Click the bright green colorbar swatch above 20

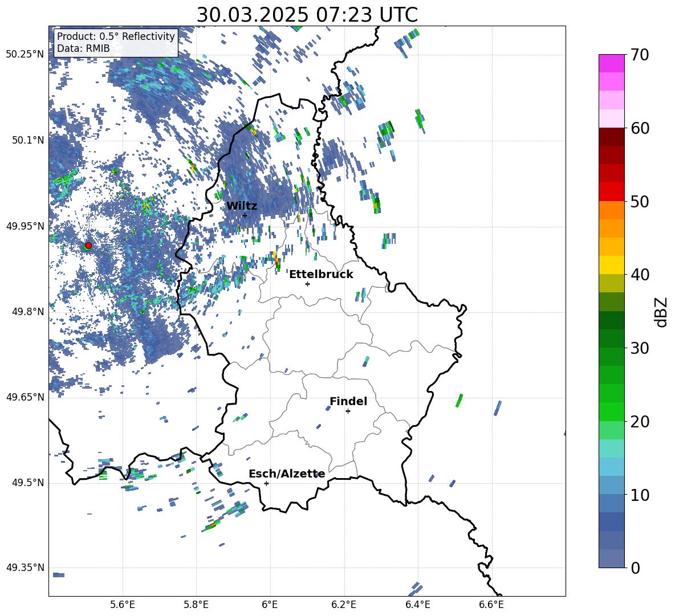611,411
